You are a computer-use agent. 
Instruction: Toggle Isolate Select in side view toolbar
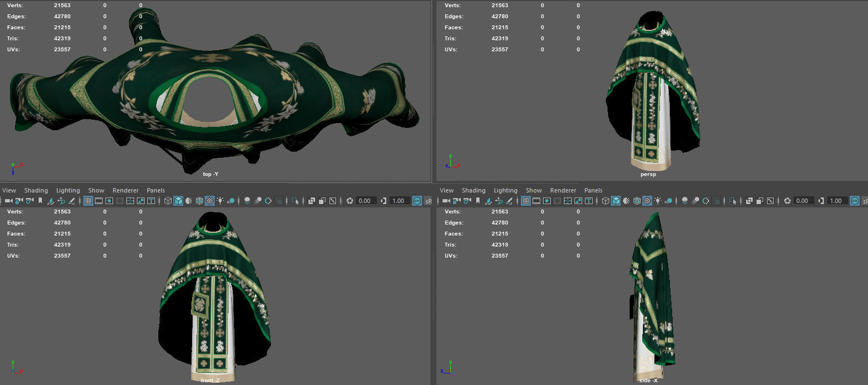[x=733, y=201]
